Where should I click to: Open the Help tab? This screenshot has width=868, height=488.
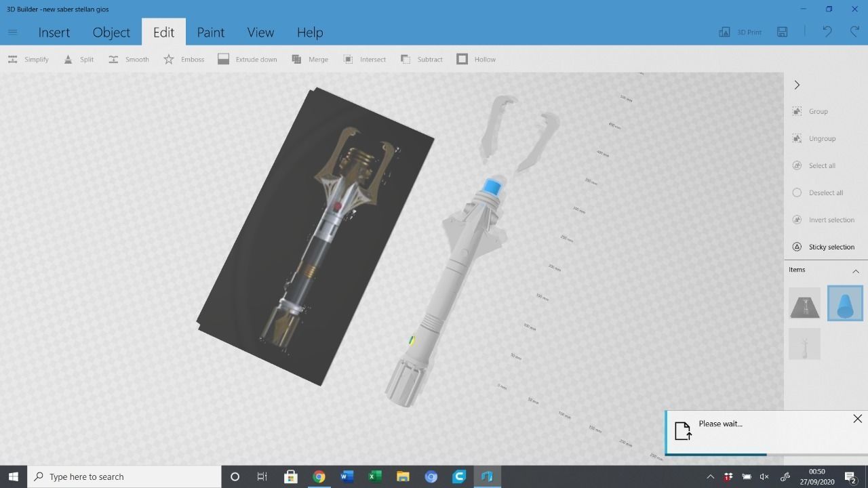(x=310, y=33)
